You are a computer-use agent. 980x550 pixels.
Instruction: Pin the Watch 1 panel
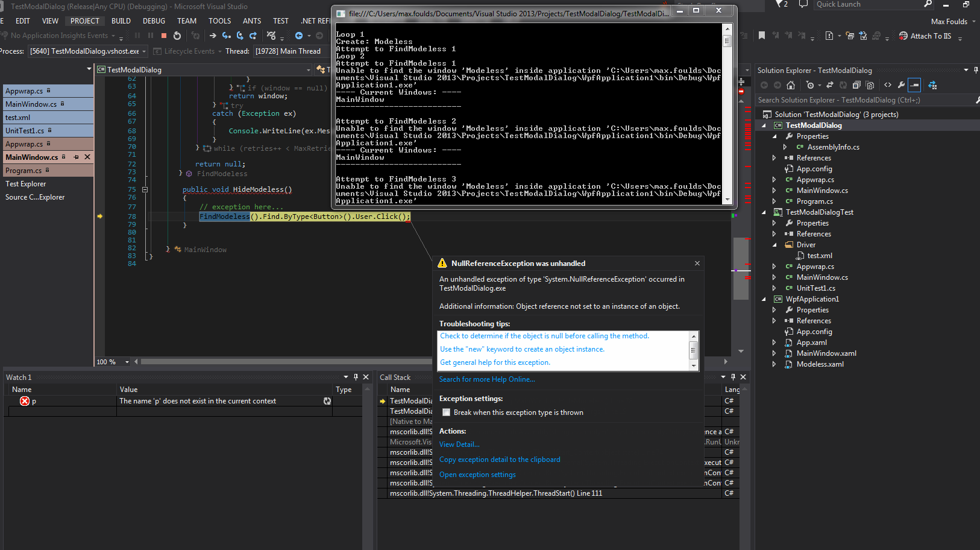pyautogui.click(x=356, y=377)
